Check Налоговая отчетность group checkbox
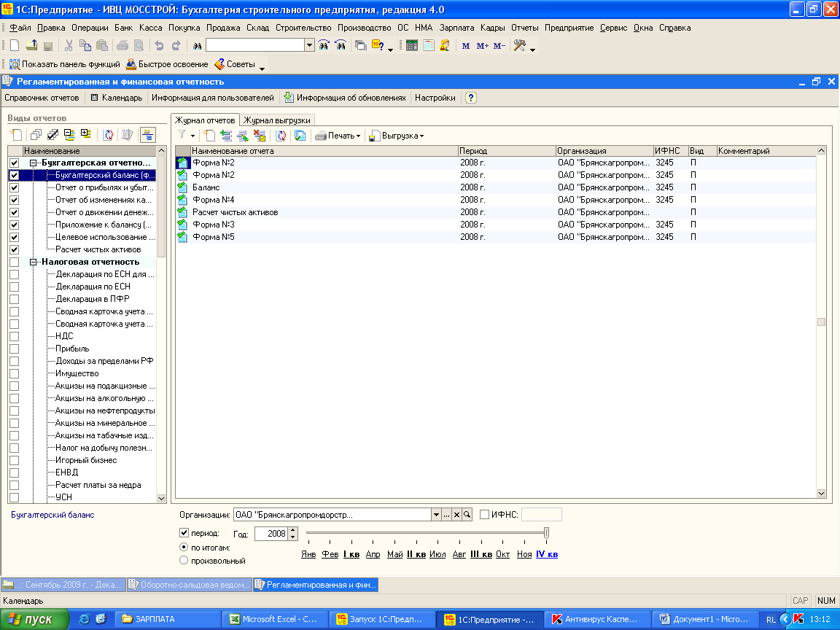This screenshot has width=840, height=630. pyautogui.click(x=15, y=262)
